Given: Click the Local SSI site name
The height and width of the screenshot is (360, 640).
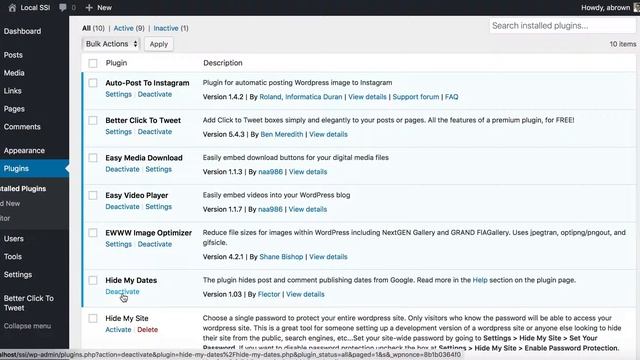Looking at the screenshot, I should pos(35,7).
